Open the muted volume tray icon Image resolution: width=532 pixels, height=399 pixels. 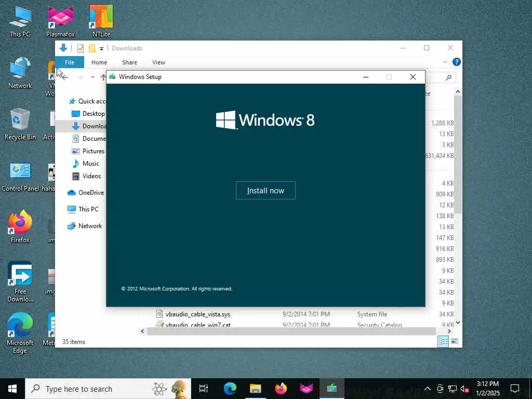tap(465, 389)
